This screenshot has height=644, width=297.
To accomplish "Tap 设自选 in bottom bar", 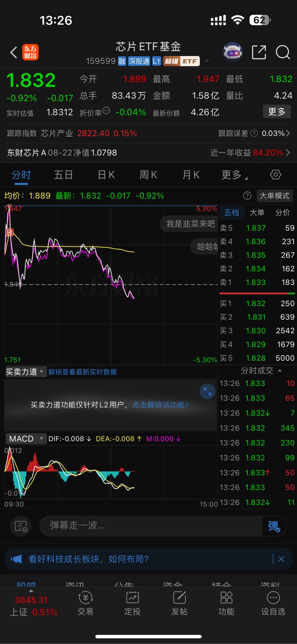I will click(273, 604).
